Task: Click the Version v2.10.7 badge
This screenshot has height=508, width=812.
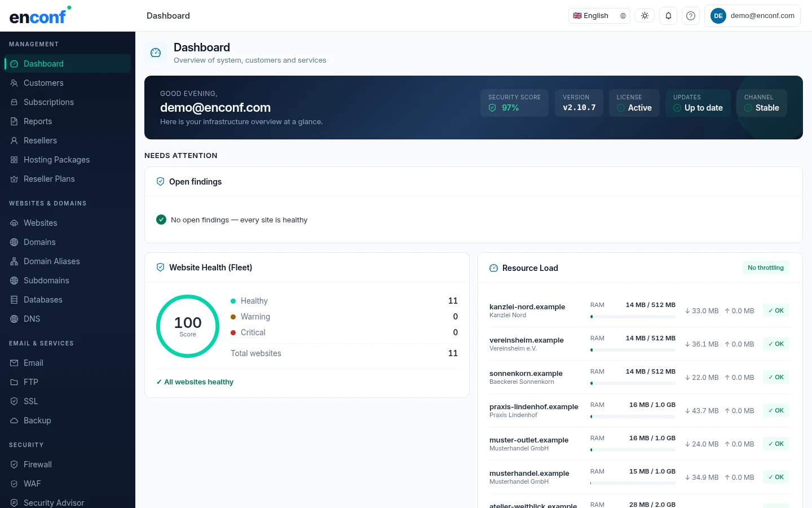Action: coord(579,103)
